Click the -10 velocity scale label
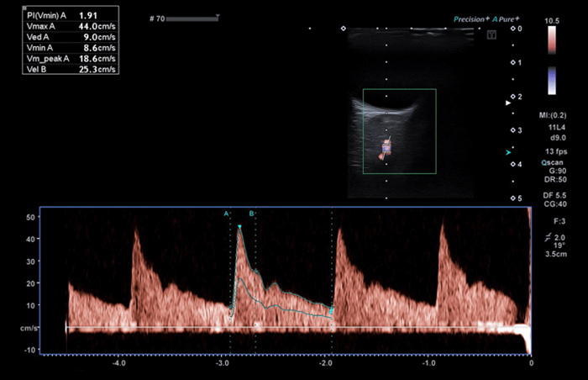This screenshot has width=588, height=380. click(x=29, y=350)
